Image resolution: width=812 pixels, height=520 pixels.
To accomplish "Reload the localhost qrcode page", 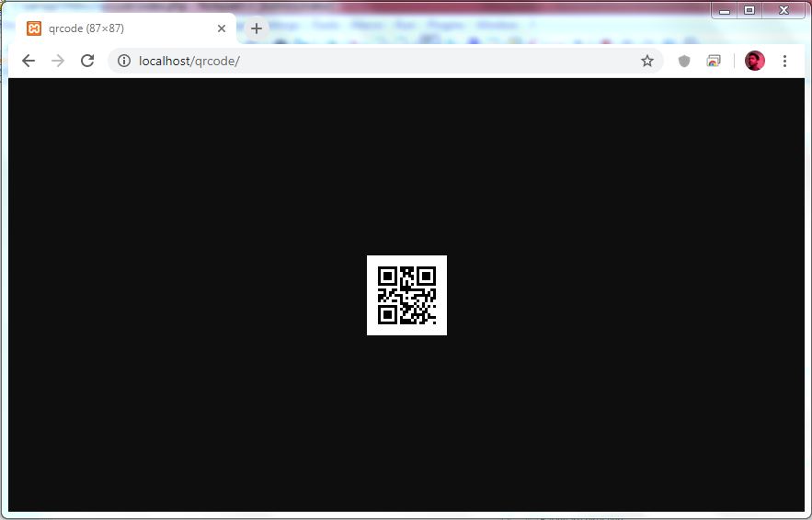I will (x=87, y=61).
